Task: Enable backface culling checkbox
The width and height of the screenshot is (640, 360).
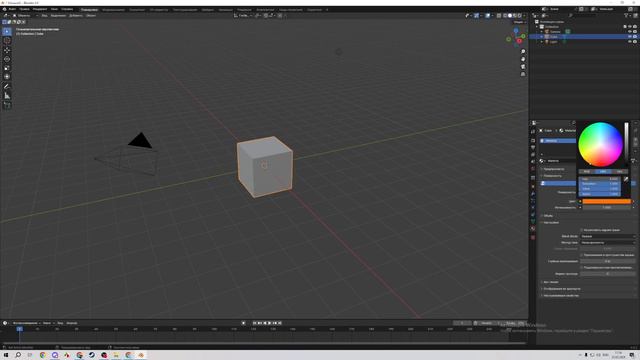Action: coord(582,230)
